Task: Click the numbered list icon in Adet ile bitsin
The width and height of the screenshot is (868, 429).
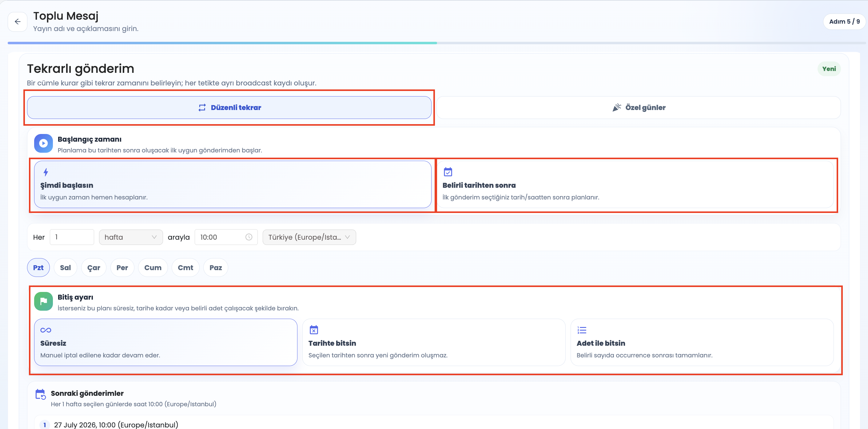Action: pyautogui.click(x=582, y=330)
